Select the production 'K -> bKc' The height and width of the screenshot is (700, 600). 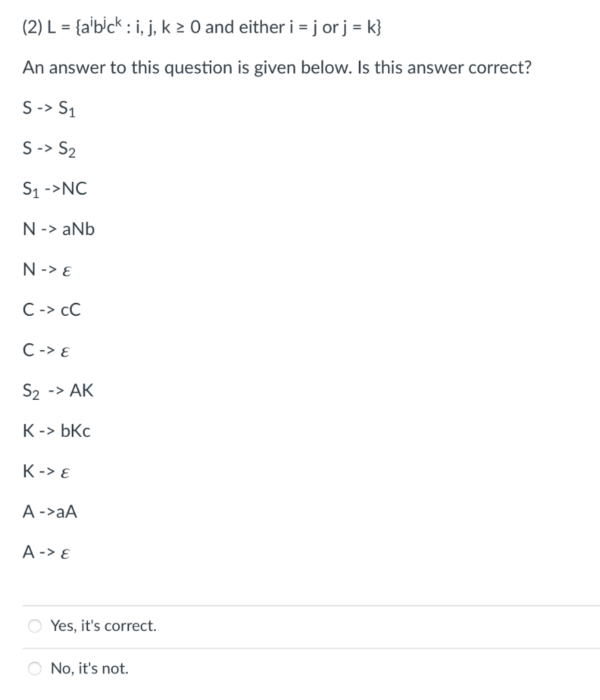(x=57, y=431)
